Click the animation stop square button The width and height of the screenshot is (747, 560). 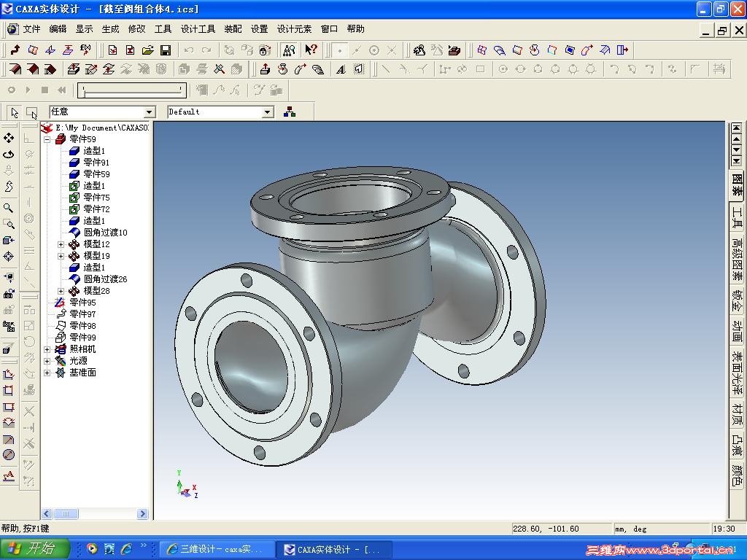[44, 90]
